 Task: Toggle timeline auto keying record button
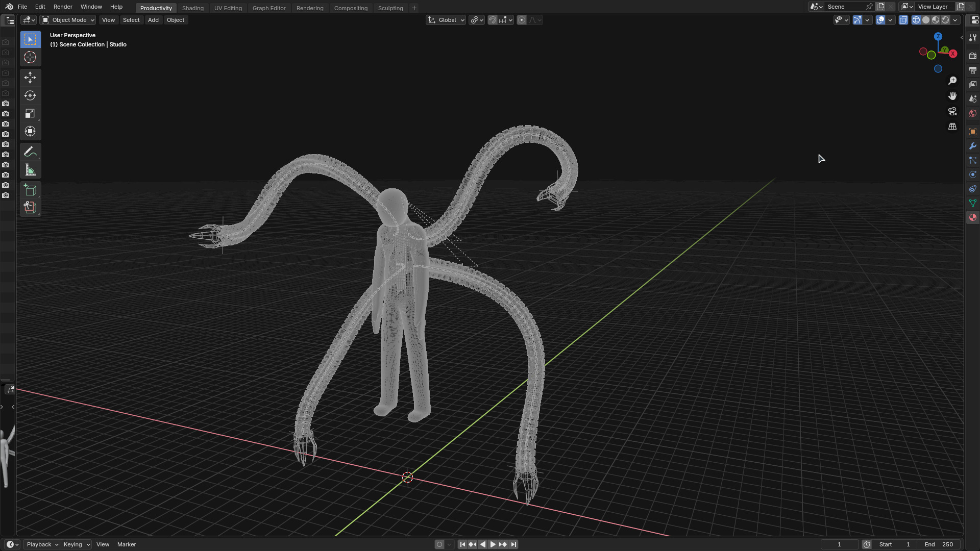439,544
